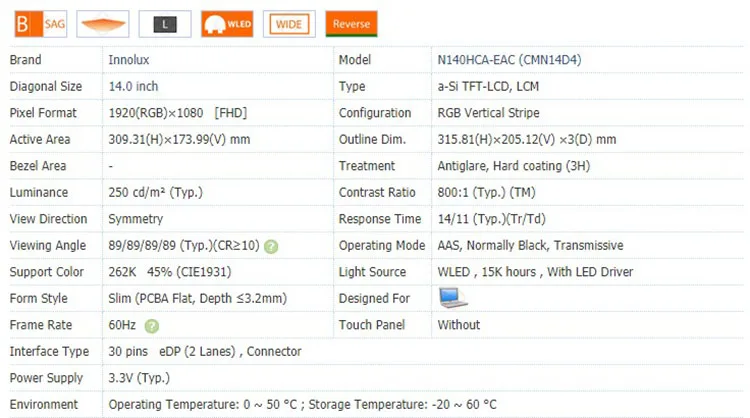The height and width of the screenshot is (418, 750).
Task: Click the laptop icon beside Designed For
Action: click(x=453, y=298)
